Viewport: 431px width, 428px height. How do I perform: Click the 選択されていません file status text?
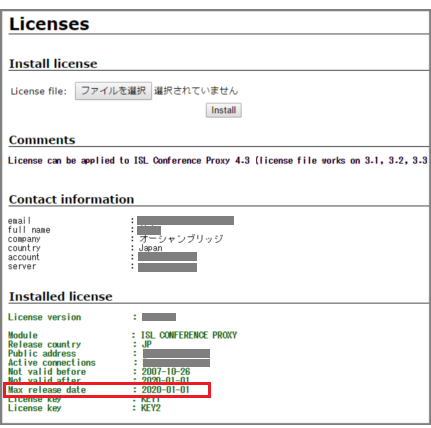click(196, 91)
